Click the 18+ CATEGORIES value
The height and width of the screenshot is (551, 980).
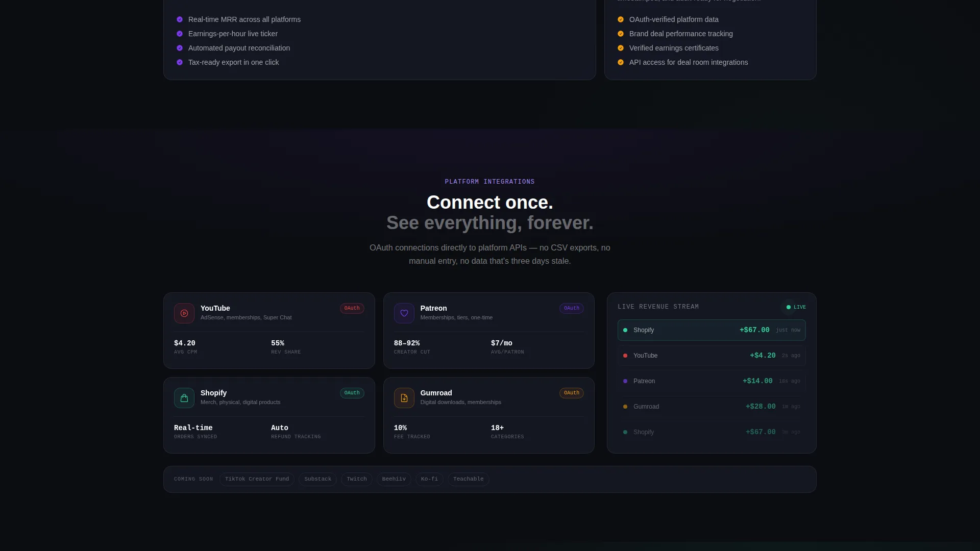click(x=497, y=428)
